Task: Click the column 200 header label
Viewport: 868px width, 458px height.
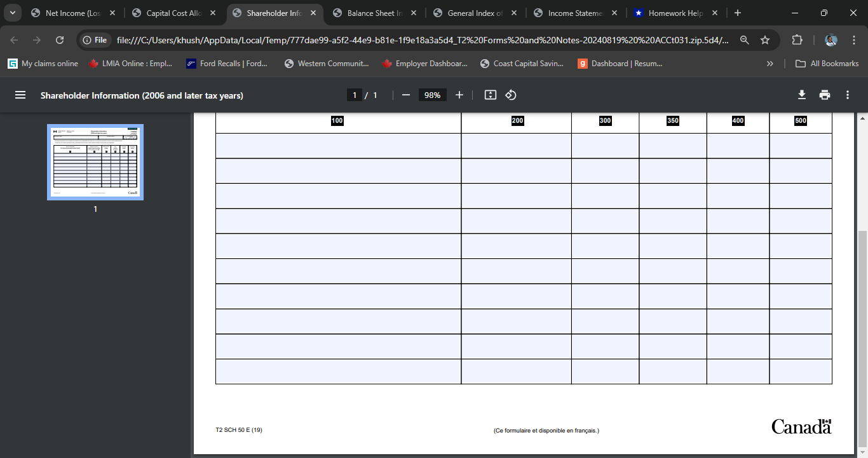Action: 518,121
